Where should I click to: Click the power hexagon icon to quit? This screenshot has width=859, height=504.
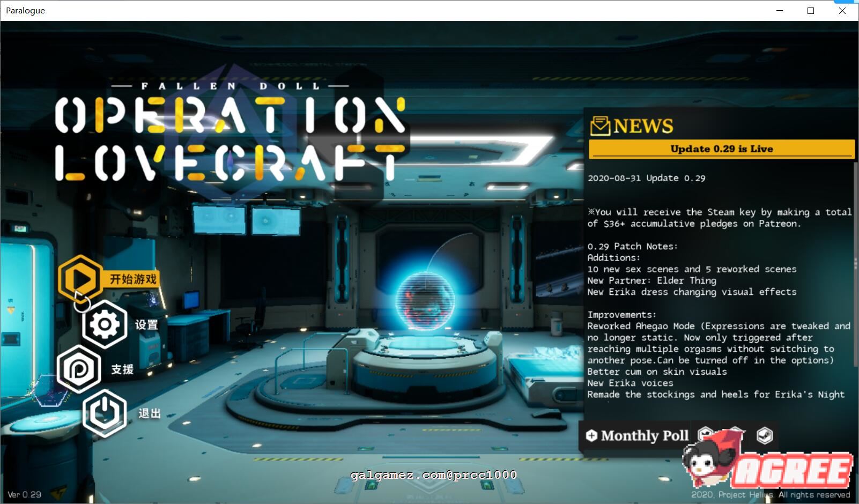point(105,413)
